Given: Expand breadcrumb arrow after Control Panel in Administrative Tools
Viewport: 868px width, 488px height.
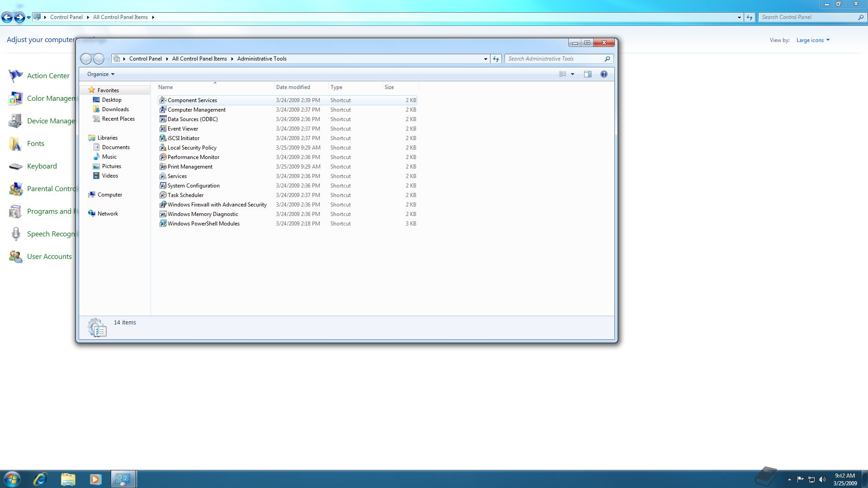Looking at the screenshot, I should coord(167,59).
